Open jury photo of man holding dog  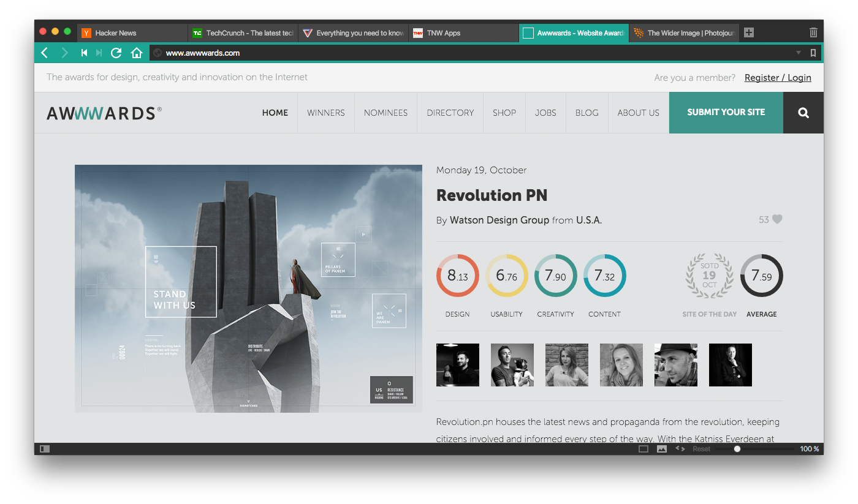tap(512, 365)
